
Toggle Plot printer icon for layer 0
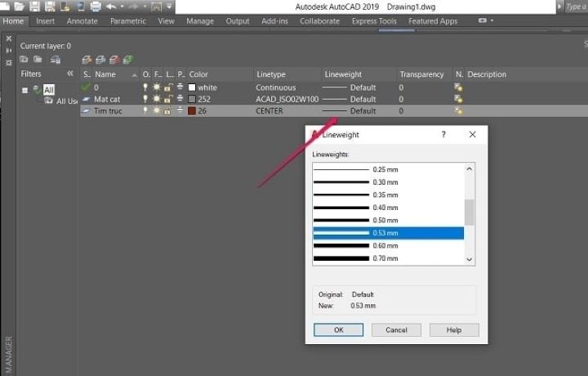click(180, 87)
